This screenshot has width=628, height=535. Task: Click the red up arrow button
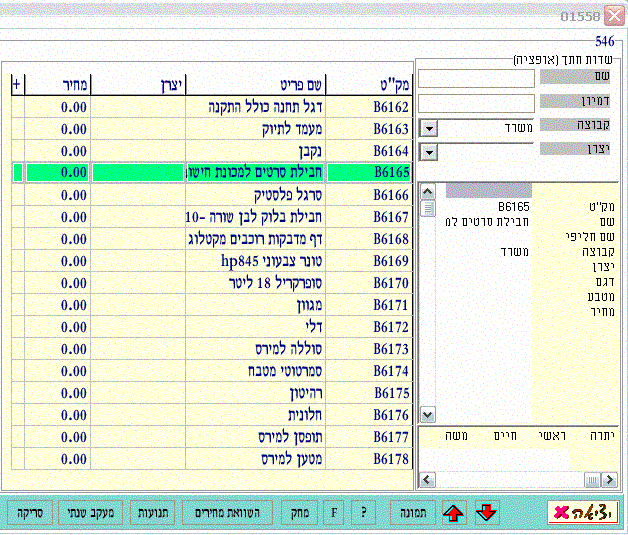(x=453, y=513)
